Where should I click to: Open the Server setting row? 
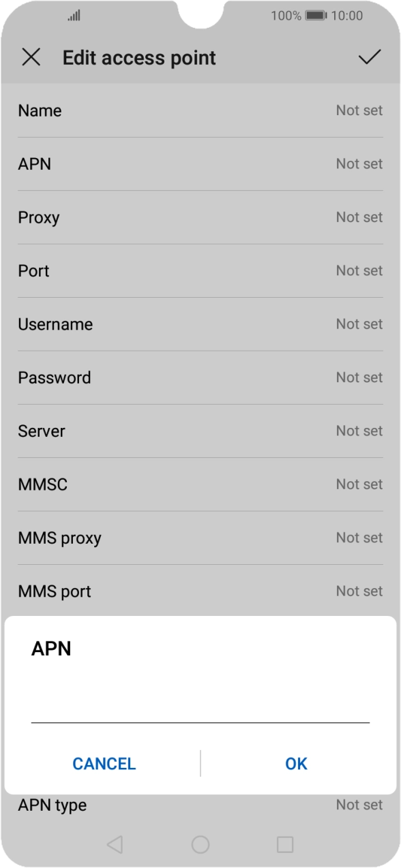[x=200, y=431]
